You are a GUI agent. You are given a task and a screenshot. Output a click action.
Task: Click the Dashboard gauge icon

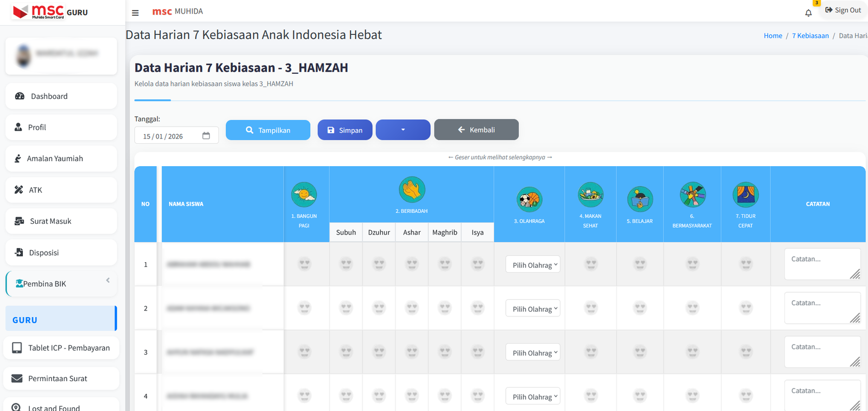pyautogui.click(x=20, y=96)
